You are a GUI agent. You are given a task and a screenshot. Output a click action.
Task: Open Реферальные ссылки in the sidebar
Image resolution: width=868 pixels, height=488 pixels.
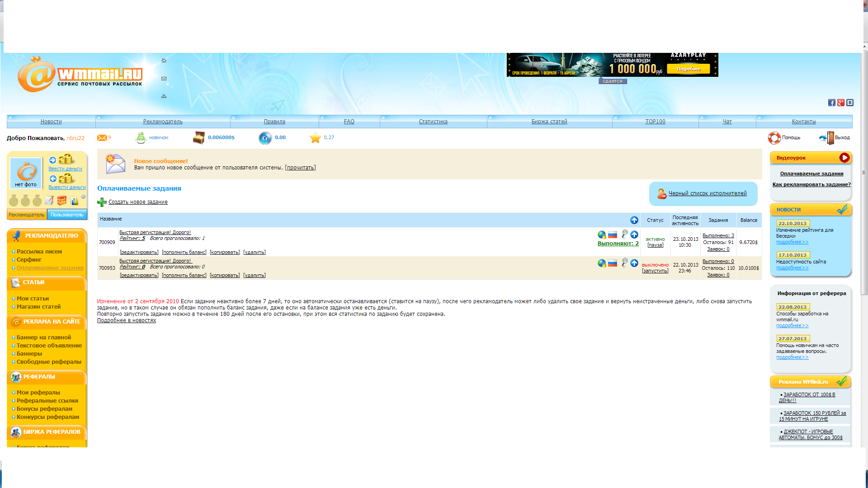pos(47,401)
